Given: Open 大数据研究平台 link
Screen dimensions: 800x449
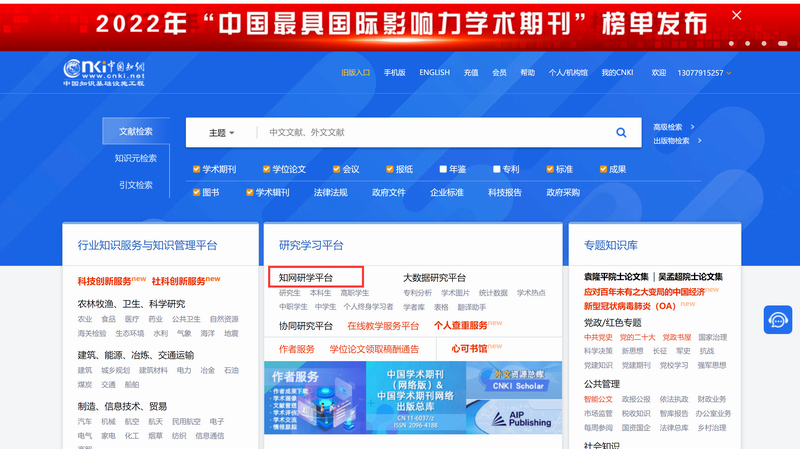Looking at the screenshot, I should 434,278.
